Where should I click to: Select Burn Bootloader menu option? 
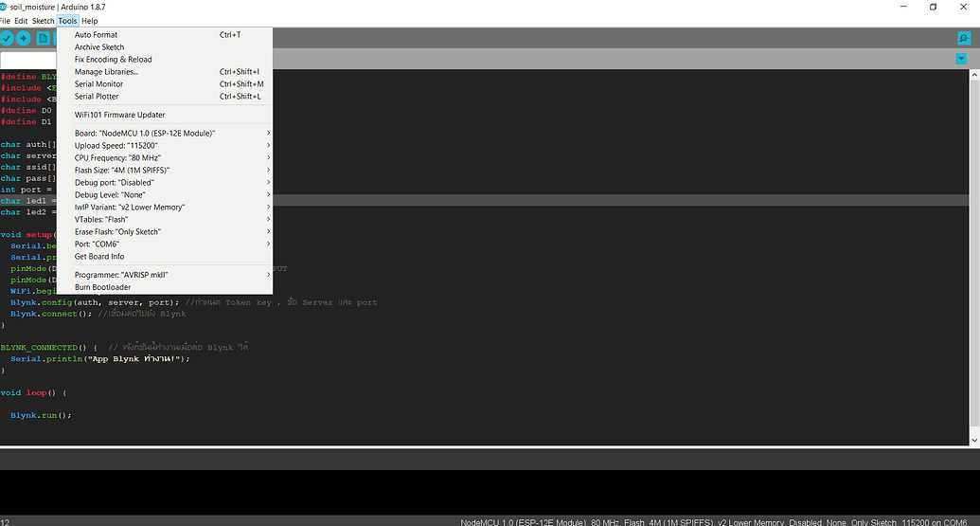pyautogui.click(x=102, y=287)
